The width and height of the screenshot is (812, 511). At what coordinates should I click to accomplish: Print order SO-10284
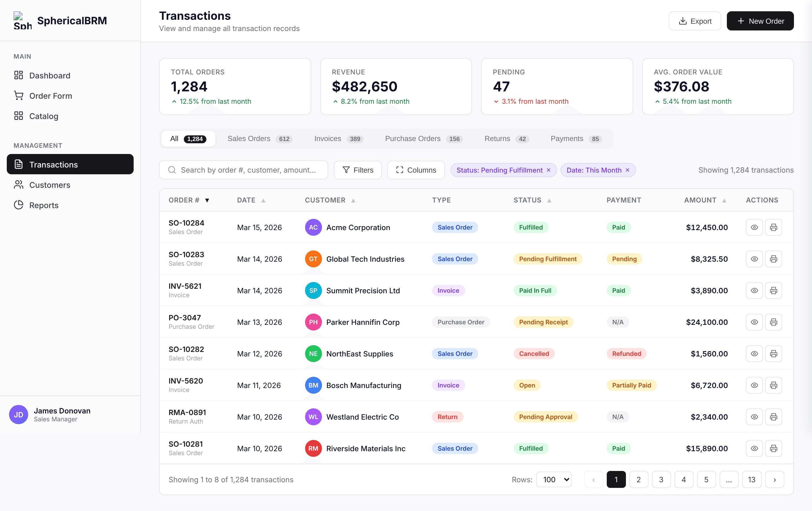tap(774, 227)
